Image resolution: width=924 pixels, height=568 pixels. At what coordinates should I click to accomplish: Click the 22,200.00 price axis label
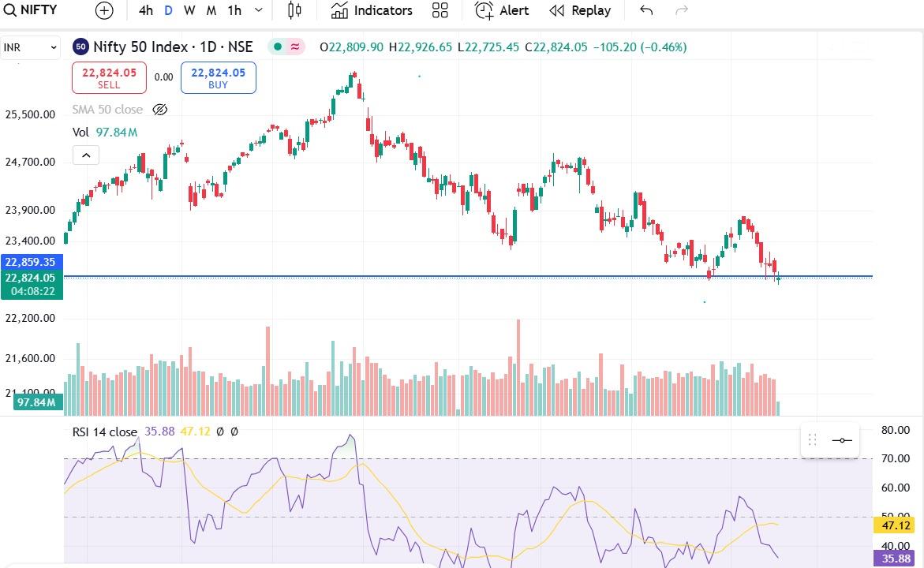31,318
